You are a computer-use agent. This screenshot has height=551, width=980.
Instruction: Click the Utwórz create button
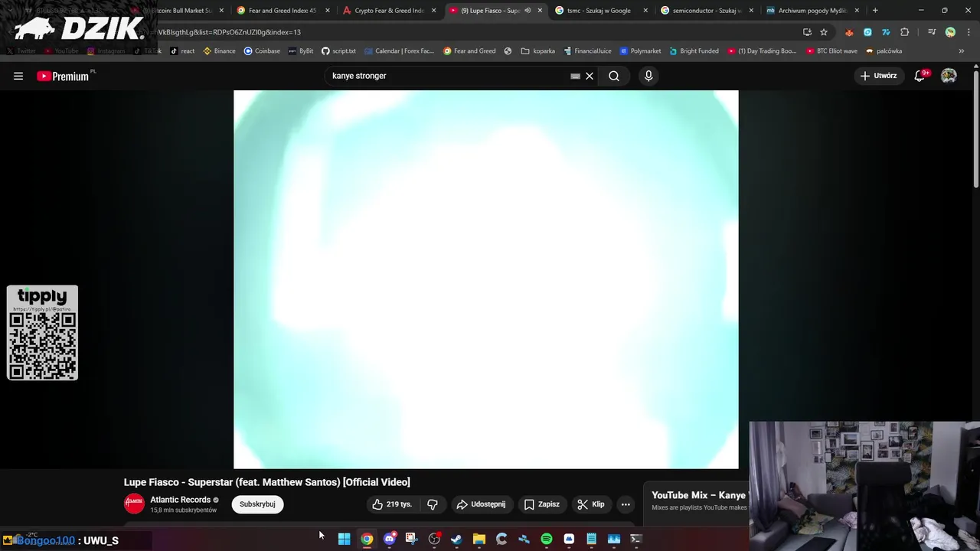[x=878, y=76]
